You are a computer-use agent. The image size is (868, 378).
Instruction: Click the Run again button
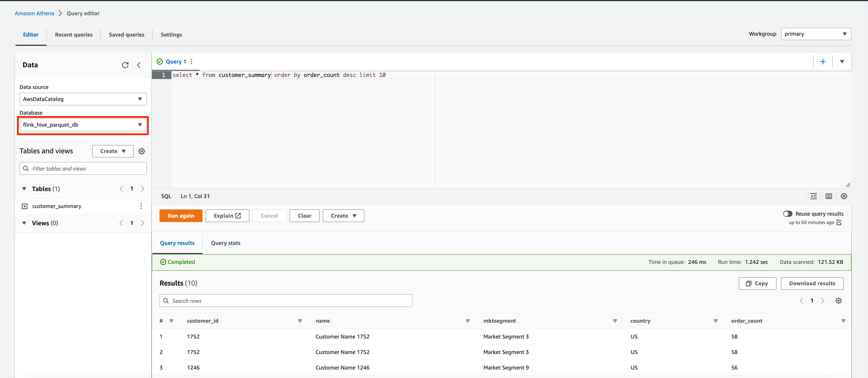click(181, 216)
